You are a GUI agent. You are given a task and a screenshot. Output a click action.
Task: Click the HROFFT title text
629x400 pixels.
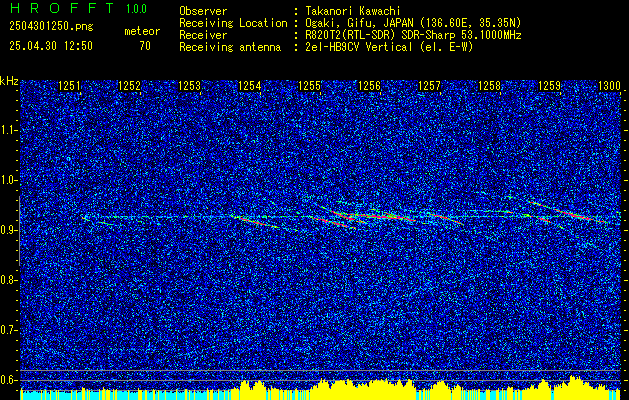[x=61, y=8]
